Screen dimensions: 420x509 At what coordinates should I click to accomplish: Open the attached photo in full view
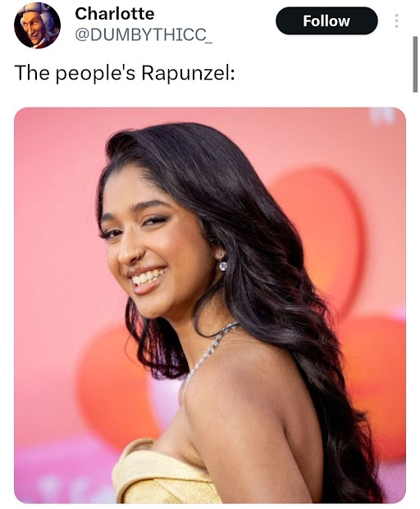[210, 305]
